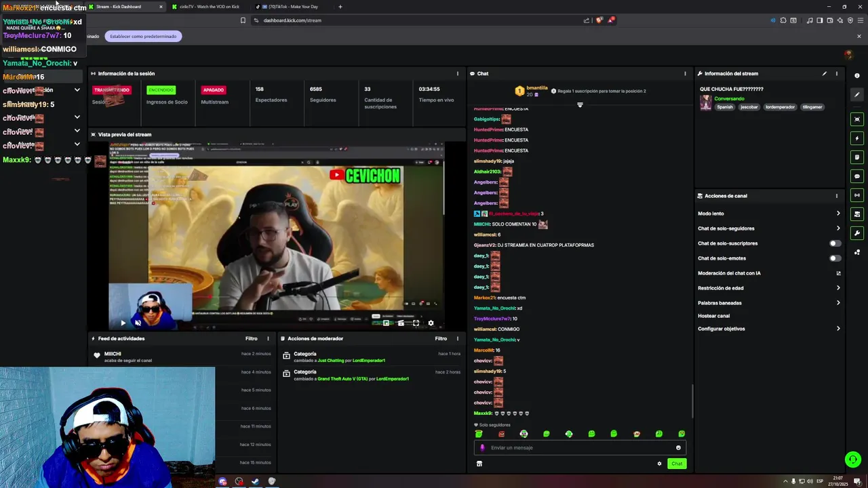
Task: Toggle the chat bubble icon in sidebar
Action: click(857, 176)
